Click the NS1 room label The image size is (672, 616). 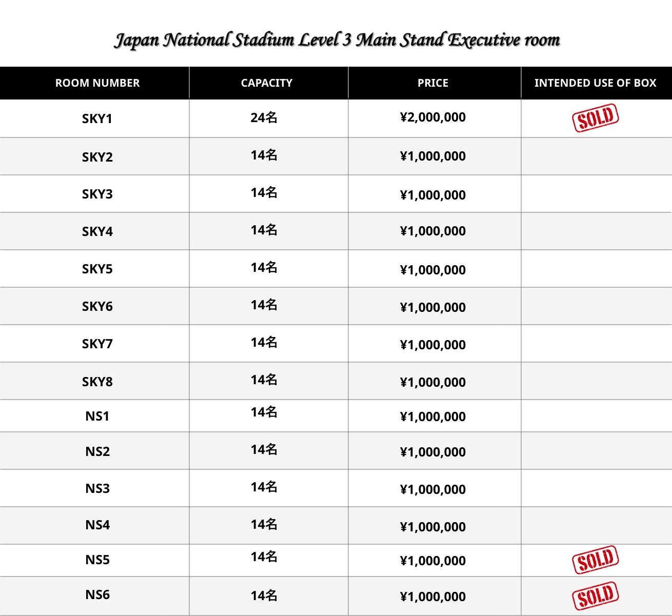97,416
